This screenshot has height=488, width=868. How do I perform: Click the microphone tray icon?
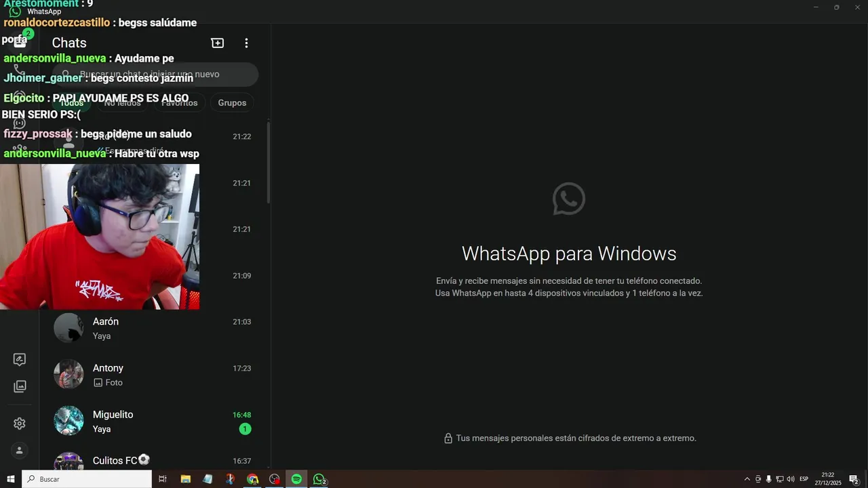click(768, 479)
